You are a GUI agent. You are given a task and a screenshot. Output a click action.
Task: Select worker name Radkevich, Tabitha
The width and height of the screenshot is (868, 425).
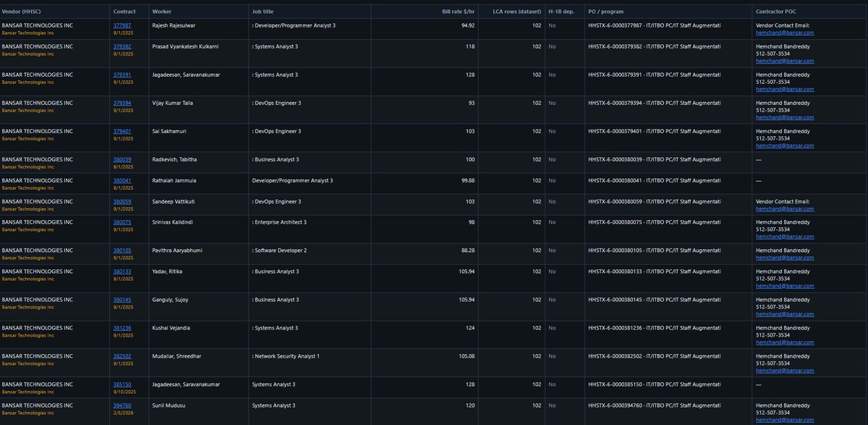[x=174, y=159]
